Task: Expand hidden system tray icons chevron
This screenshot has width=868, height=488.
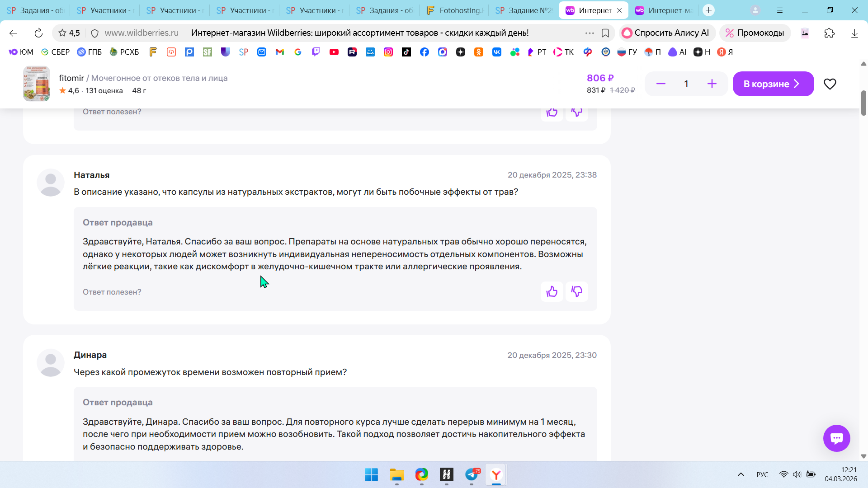Action: (x=741, y=474)
